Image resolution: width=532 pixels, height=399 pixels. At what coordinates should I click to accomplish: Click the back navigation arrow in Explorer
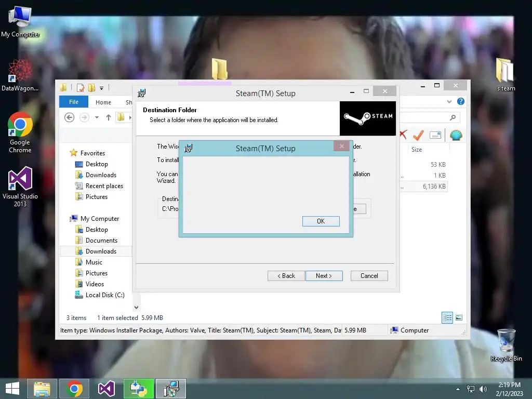pos(70,117)
